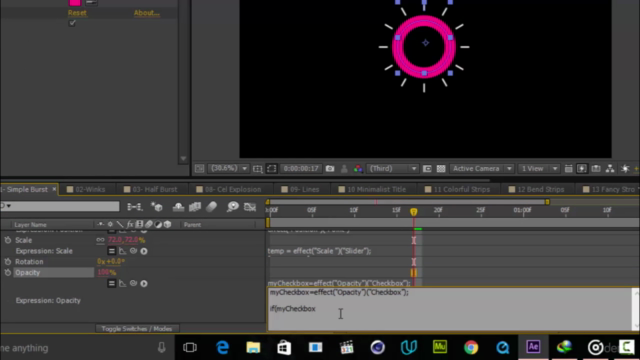Click the Timeline button in viewer bar
Viewport: 640px width, 360px height.
tap(596, 169)
